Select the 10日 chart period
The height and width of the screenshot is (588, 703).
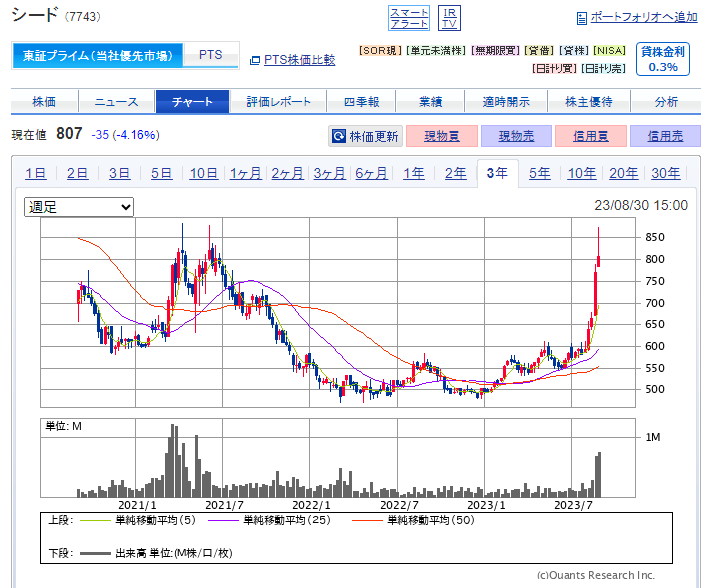click(x=204, y=173)
